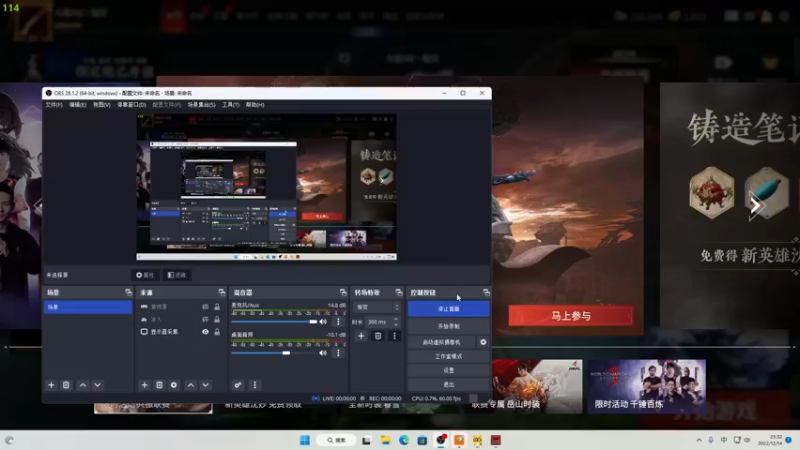Toggle 工作室模式 studio mode button

[x=448, y=356]
